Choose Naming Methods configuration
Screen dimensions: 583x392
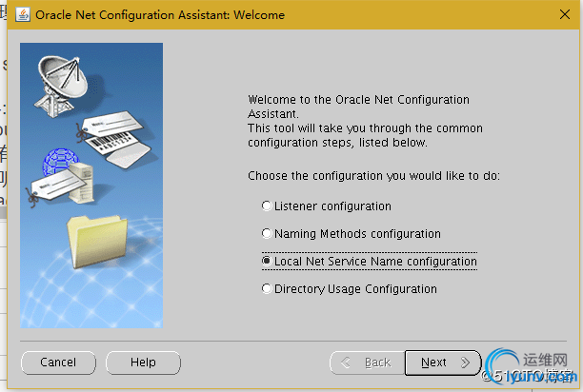tap(267, 234)
